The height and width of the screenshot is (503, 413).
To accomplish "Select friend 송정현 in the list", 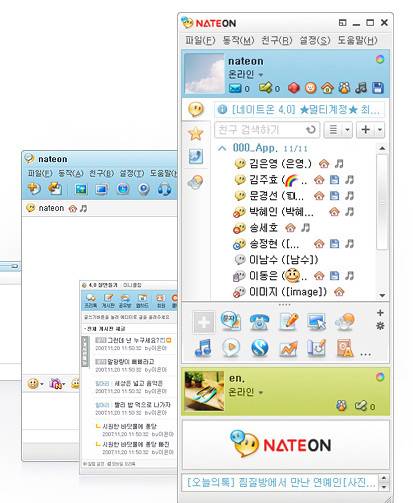I will point(266,244).
